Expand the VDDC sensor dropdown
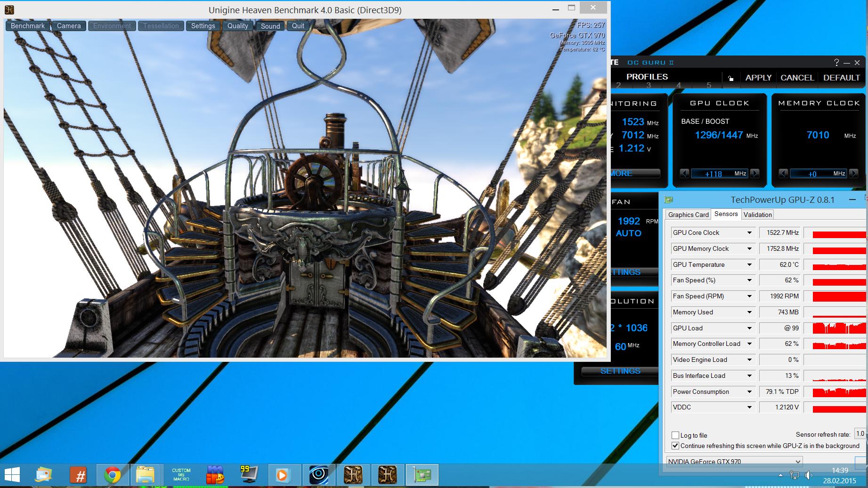This screenshot has width=868, height=488. pyautogui.click(x=749, y=408)
